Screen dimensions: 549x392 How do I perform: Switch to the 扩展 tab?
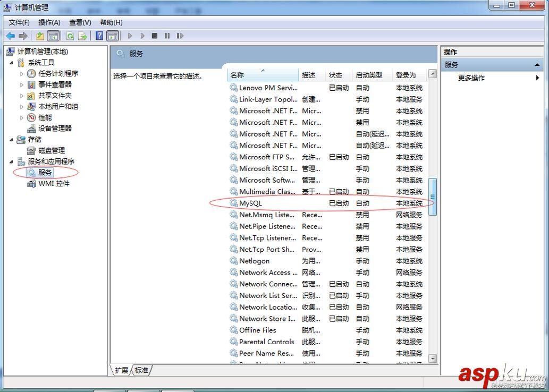pyautogui.click(x=121, y=370)
